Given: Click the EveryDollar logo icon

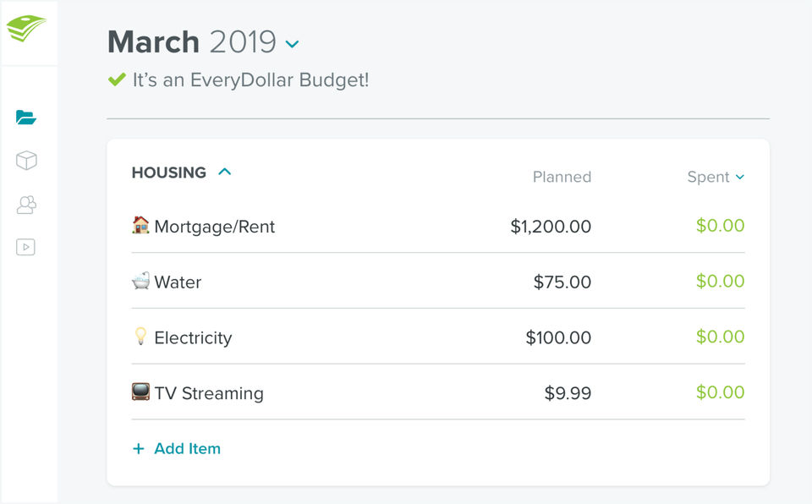Looking at the screenshot, I should 27,29.
